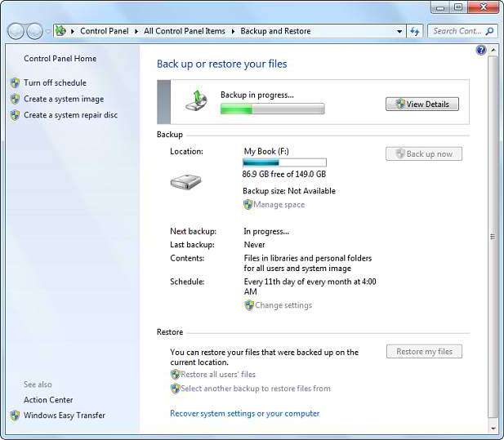Click the shield icon beside Restore all users' files
Viewport: 504px width, 440px height.
click(175, 375)
